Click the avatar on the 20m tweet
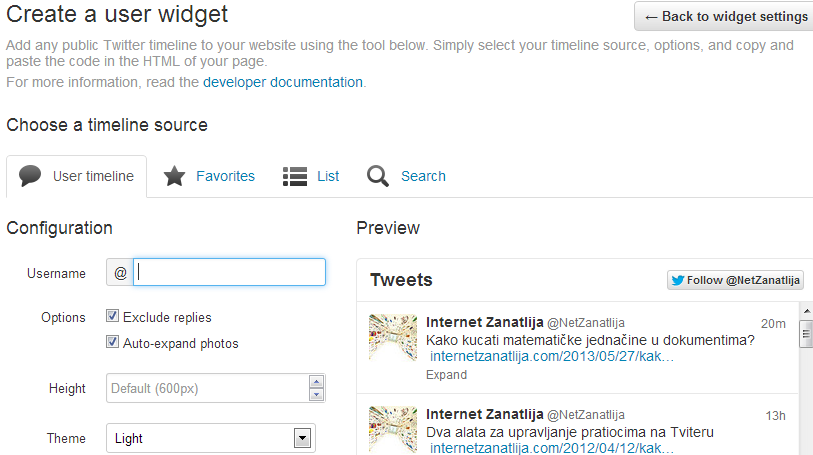Viewport: 813px width, 455px height. point(393,337)
